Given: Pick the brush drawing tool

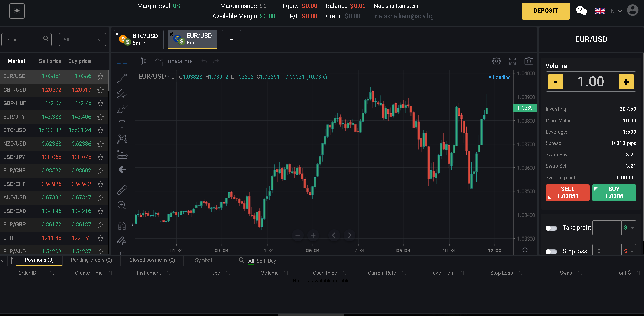Looking at the screenshot, I should 122,109.
